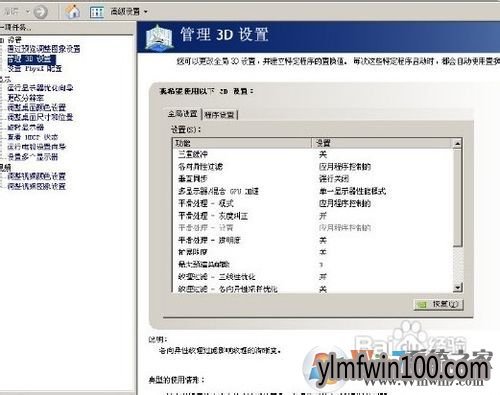The height and width of the screenshot is (395, 500).
Task: Open 查看 HDCP 状态 in the tree
Action: (33, 137)
